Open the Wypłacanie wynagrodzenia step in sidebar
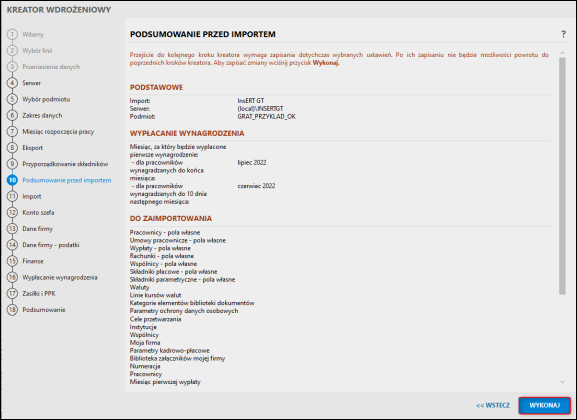Screen dimensions: 577x420 (x=60, y=277)
